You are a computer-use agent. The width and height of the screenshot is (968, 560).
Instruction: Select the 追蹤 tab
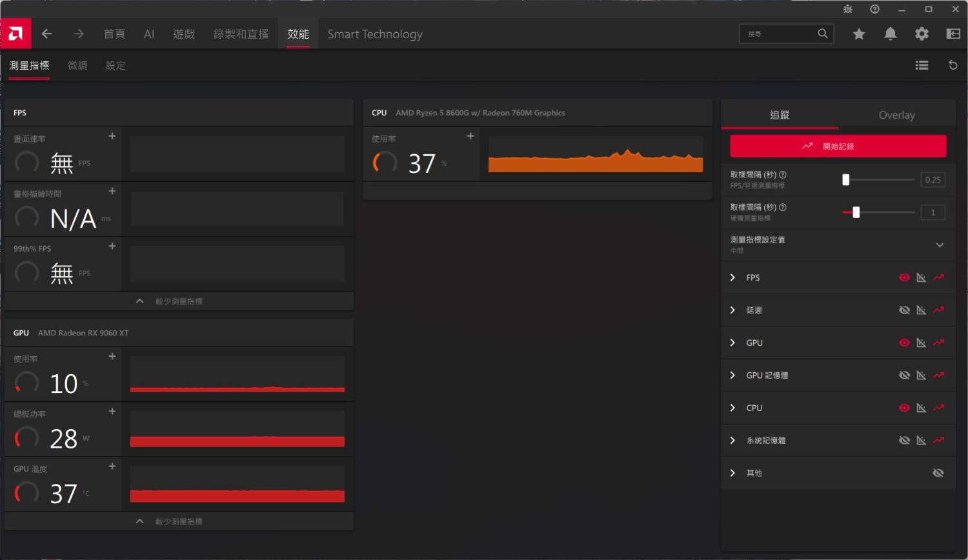click(780, 115)
